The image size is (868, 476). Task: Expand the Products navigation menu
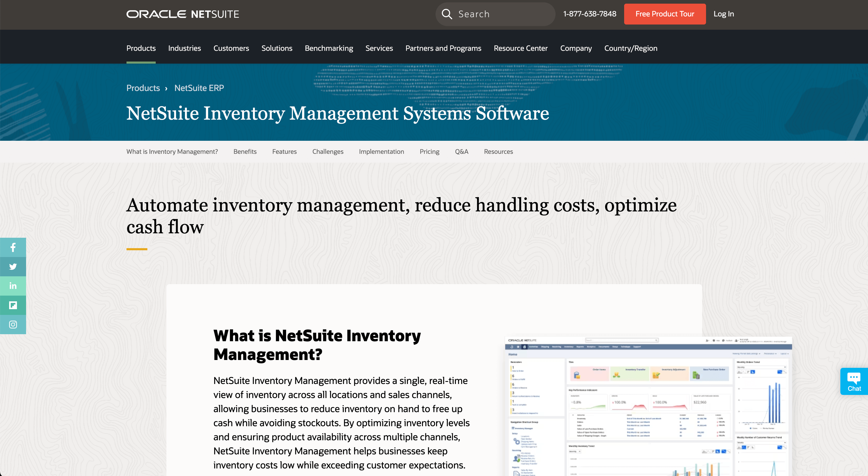(141, 48)
